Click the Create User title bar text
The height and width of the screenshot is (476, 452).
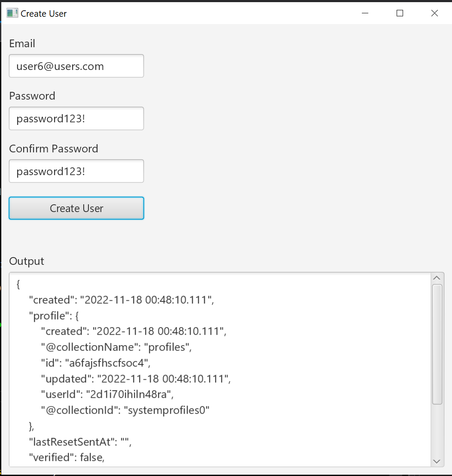[x=44, y=14]
